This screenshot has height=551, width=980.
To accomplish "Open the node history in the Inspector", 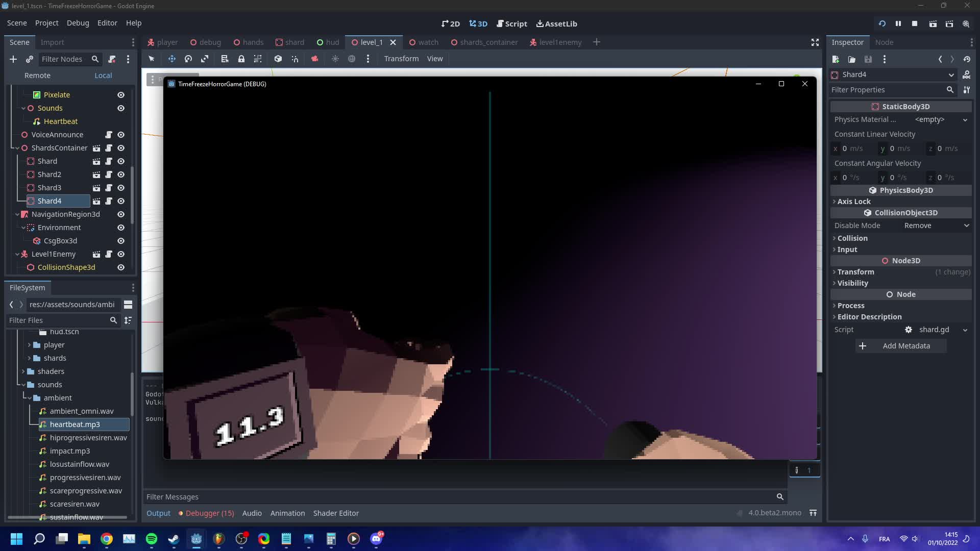I will (x=967, y=59).
